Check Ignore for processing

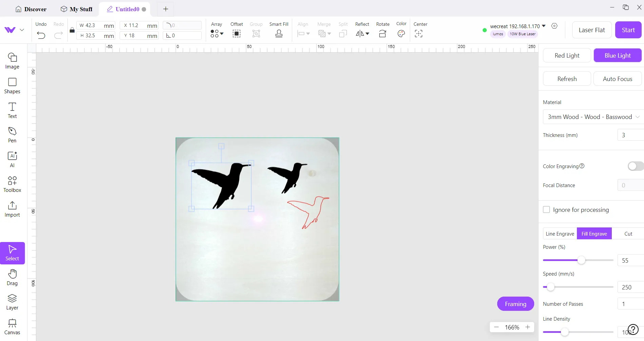click(x=546, y=209)
